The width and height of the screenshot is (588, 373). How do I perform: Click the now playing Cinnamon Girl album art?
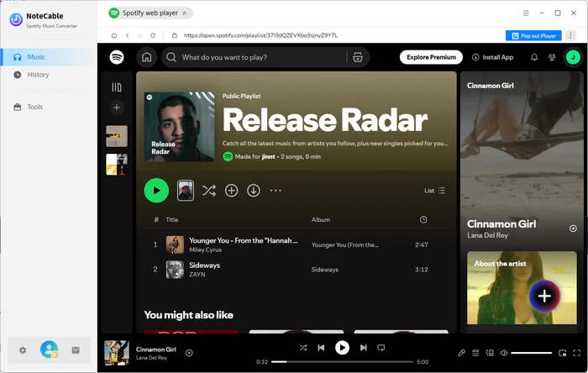pyautogui.click(x=117, y=353)
